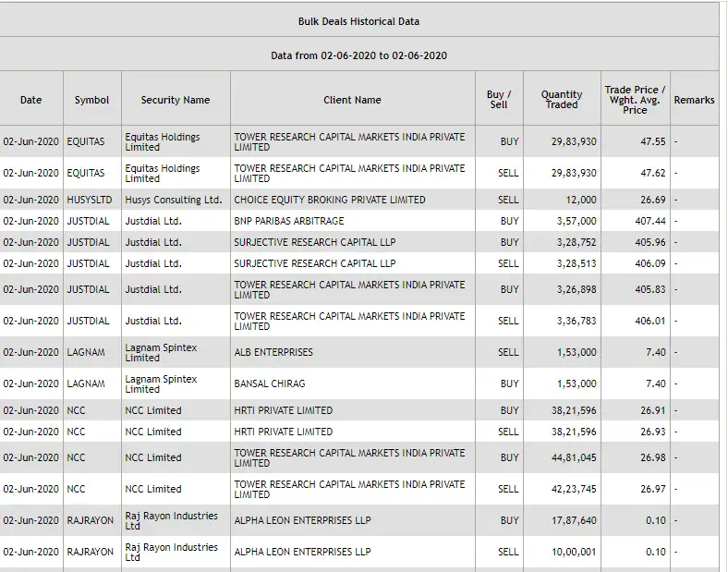Image resolution: width=728 pixels, height=572 pixels.
Task: Click the Trade Price / Wght. Avg. Price header
Action: 635,100
